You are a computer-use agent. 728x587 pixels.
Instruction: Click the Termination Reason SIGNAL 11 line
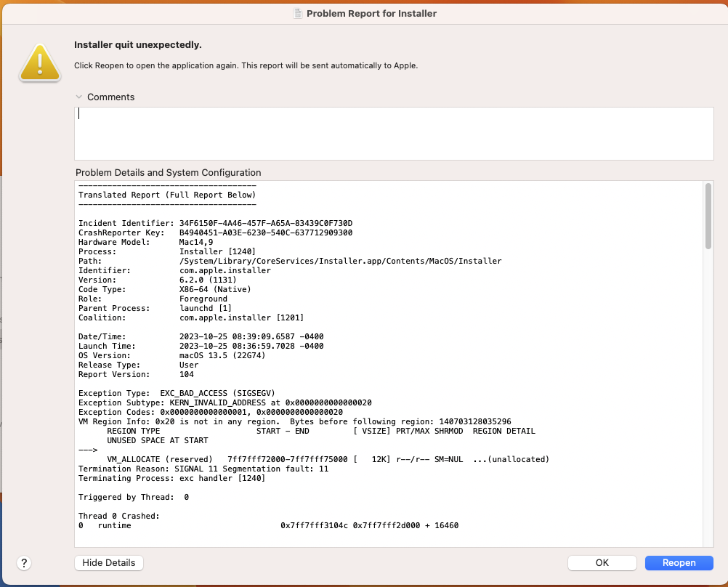click(x=203, y=469)
